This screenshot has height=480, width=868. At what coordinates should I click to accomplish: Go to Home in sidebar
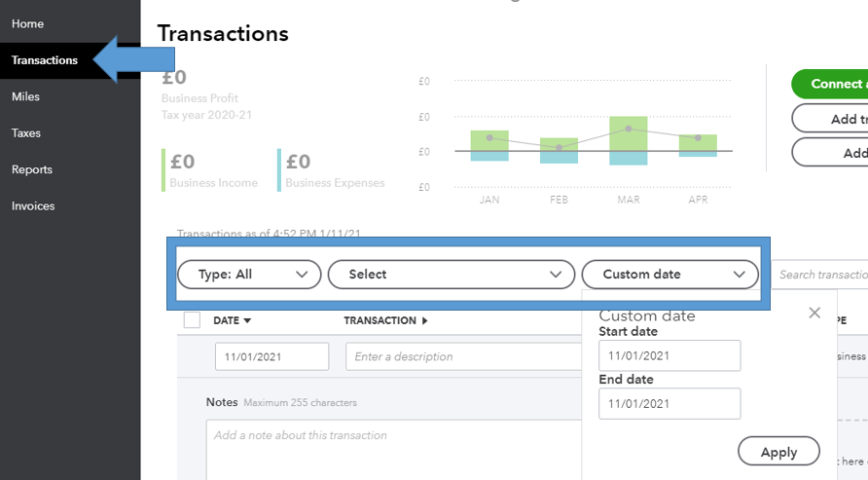tap(27, 23)
